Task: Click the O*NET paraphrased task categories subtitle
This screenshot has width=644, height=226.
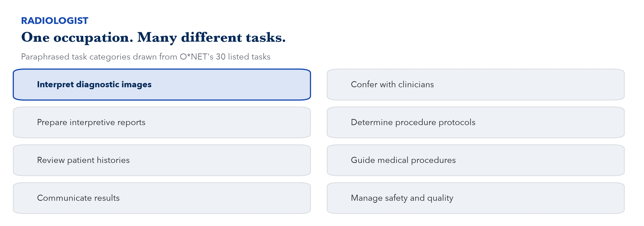Action: tap(146, 57)
